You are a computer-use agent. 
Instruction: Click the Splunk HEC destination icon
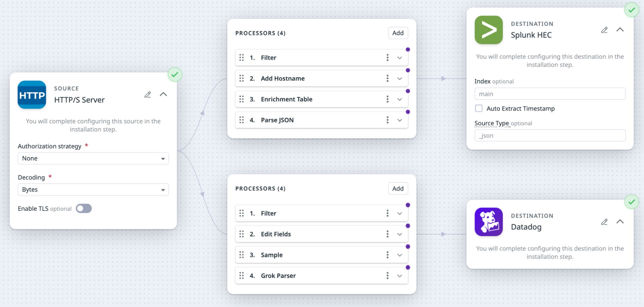488,30
